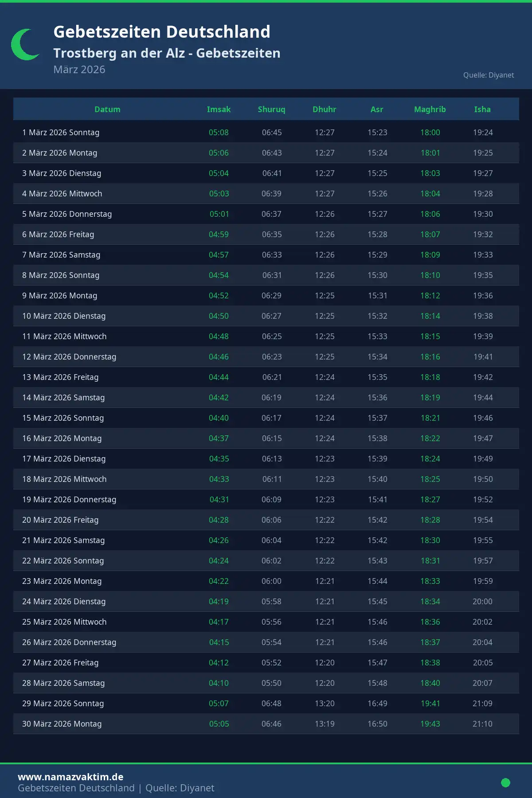532x798 pixels.
Task: Click the Maghrib column header
Action: (x=430, y=110)
